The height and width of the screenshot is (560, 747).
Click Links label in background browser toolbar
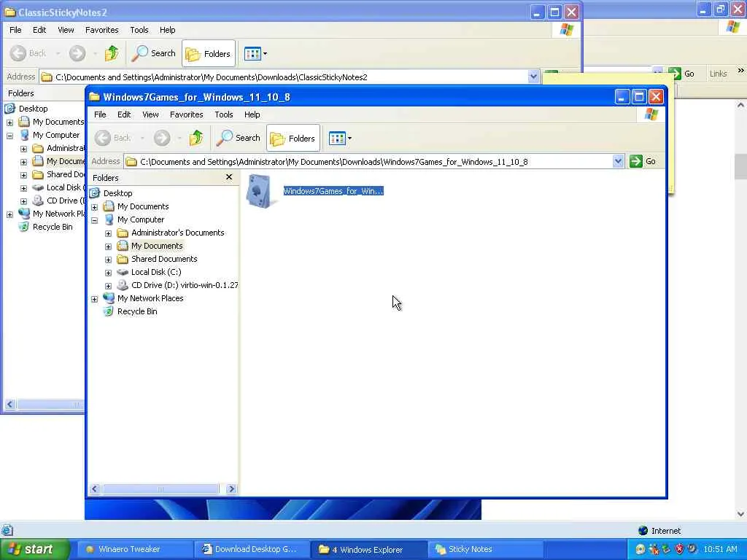(718, 74)
